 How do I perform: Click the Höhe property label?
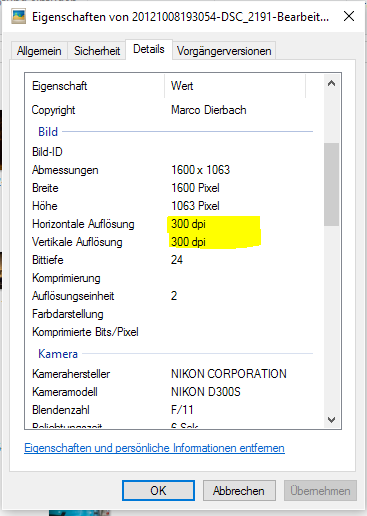45,206
